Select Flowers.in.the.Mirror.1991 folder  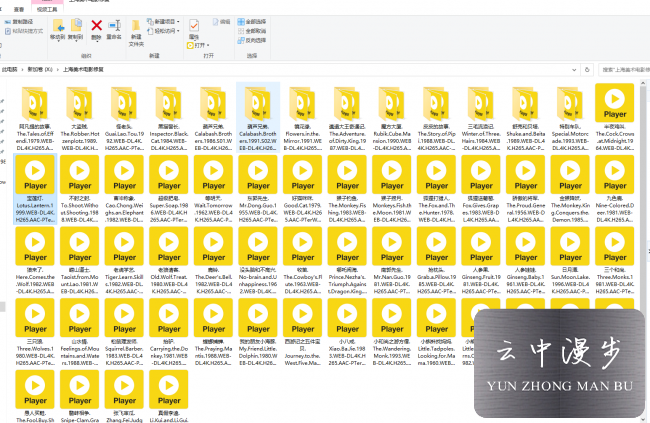tap(303, 117)
